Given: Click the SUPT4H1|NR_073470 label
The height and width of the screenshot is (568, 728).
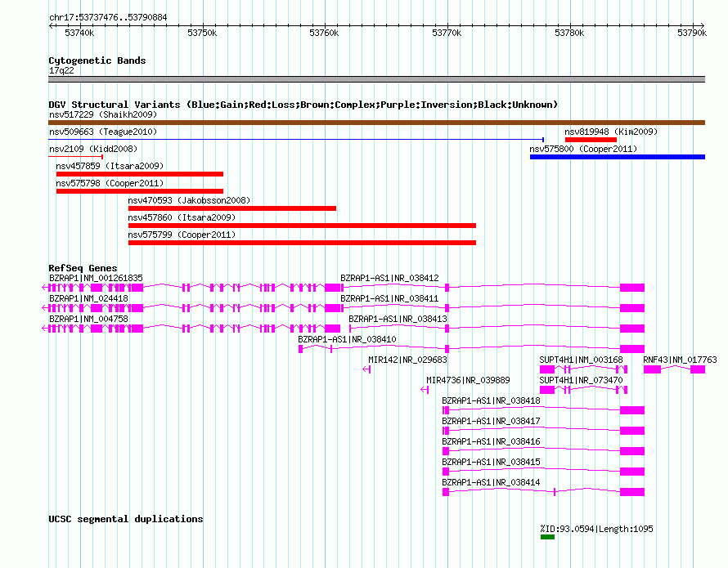Looking at the screenshot, I should coord(581,380).
